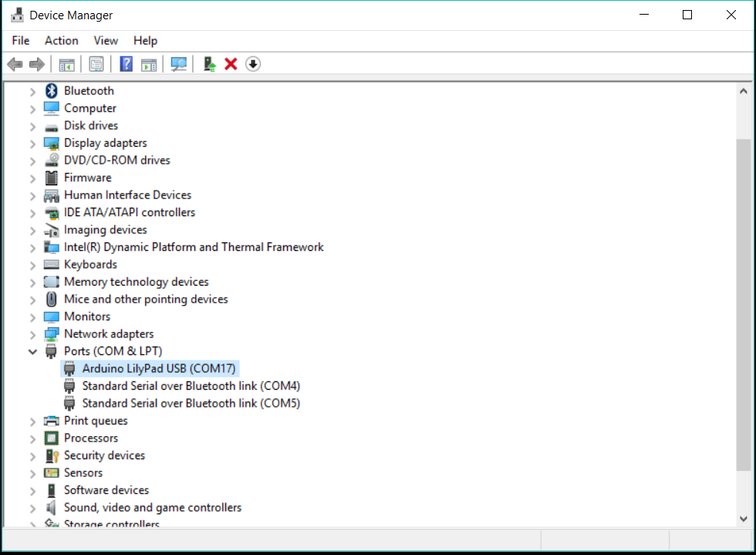This screenshot has width=756, height=555.
Task: Click the Human Interface Devices icon
Action: click(52, 195)
